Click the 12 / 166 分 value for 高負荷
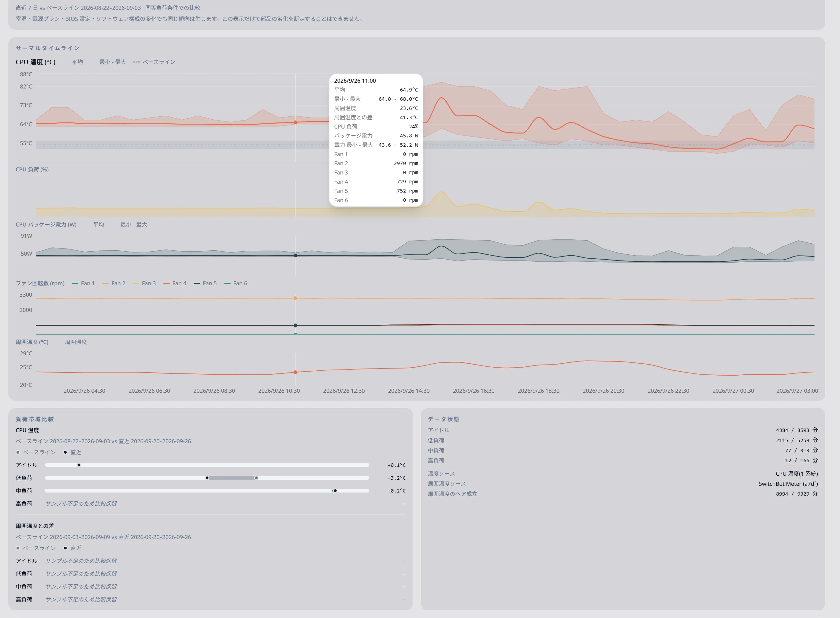The width and height of the screenshot is (840, 618). pos(801,460)
